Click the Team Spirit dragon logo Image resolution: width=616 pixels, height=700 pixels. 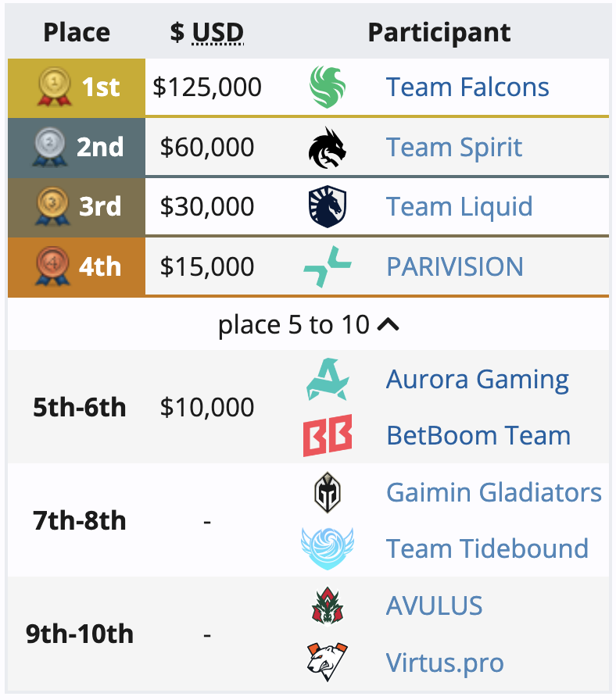pyautogui.click(x=328, y=148)
